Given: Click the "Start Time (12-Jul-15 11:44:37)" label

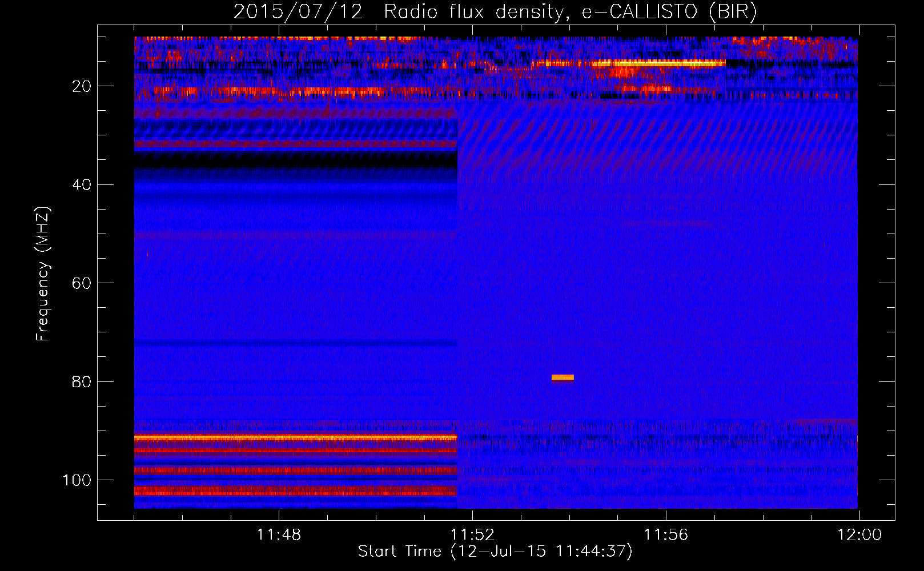Looking at the screenshot, I should 495,552.
